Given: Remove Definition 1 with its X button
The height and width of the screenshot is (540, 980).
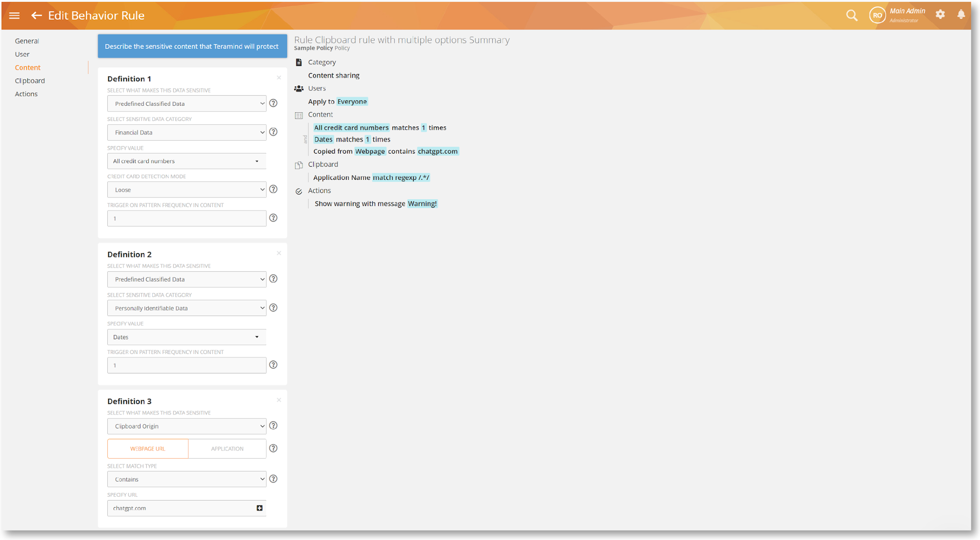Looking at the screenshot, I should click(x=279, y=78).
